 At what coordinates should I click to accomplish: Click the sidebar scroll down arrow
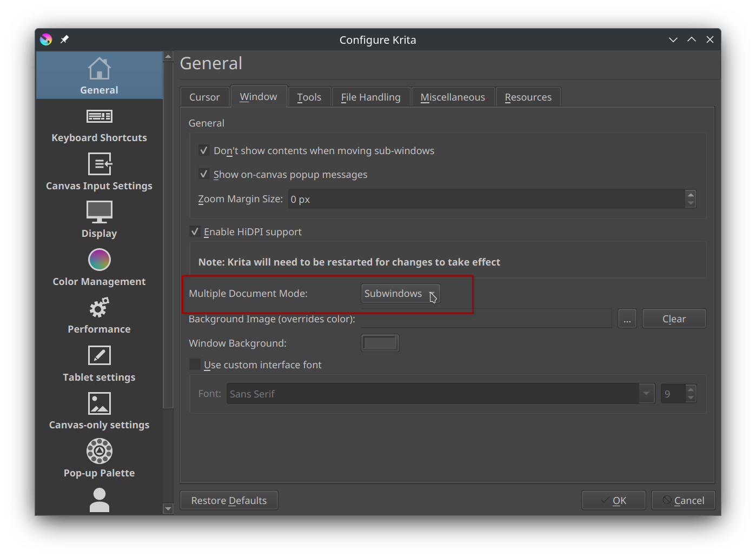(168, 509)
